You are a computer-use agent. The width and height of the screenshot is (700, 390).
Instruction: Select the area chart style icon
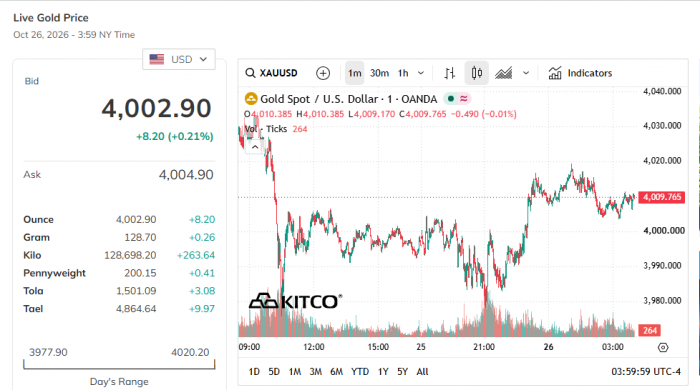tap(504, 73)
